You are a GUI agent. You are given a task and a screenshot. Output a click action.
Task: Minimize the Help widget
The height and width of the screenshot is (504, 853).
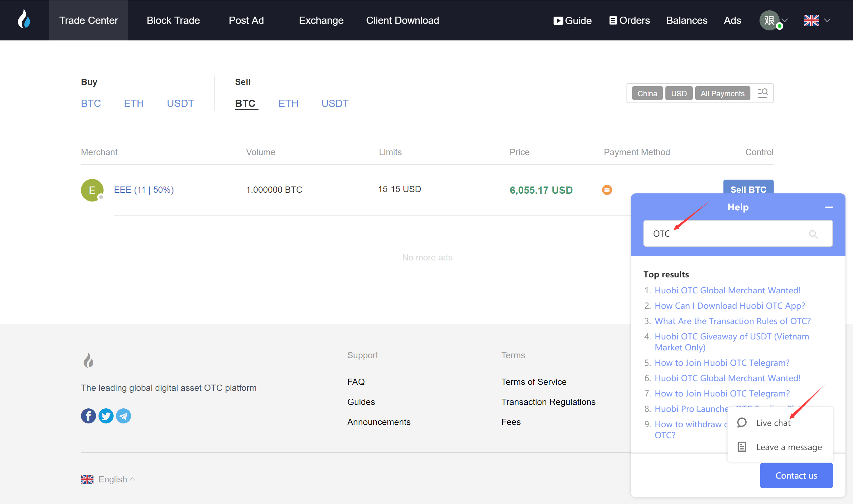(829, 207)
